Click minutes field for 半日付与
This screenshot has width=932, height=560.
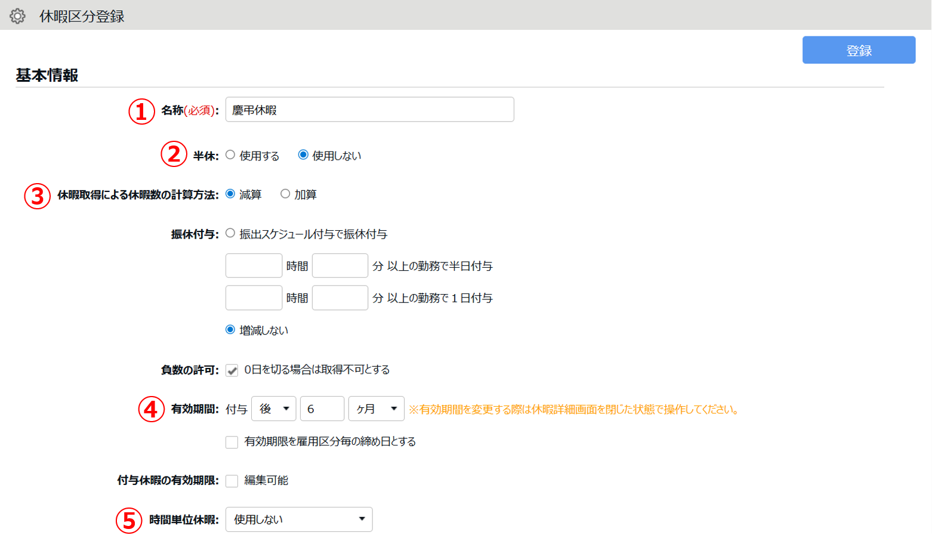tap(340, 266)
